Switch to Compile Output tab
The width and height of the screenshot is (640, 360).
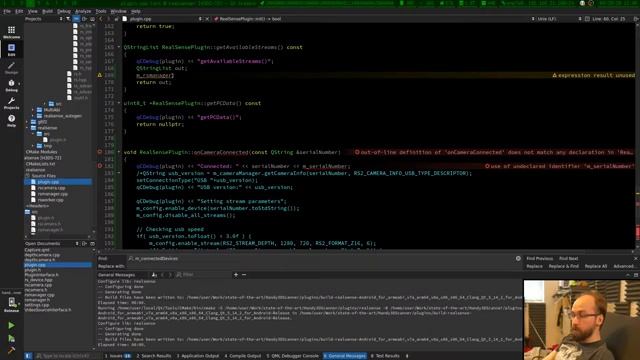tap(243, 356)
